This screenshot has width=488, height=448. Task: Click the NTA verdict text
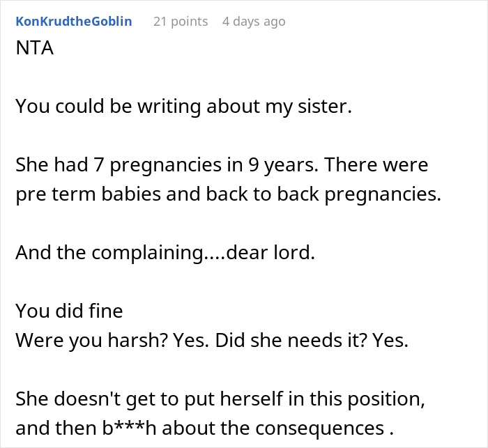[x=35, y=48]
